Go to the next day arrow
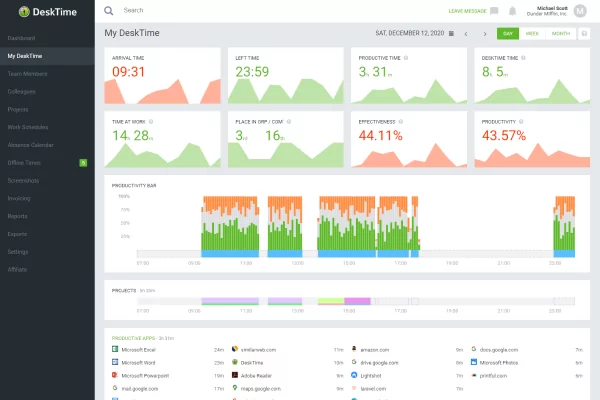The height and width of the screenshot is (400, 600). click(485, 34)
